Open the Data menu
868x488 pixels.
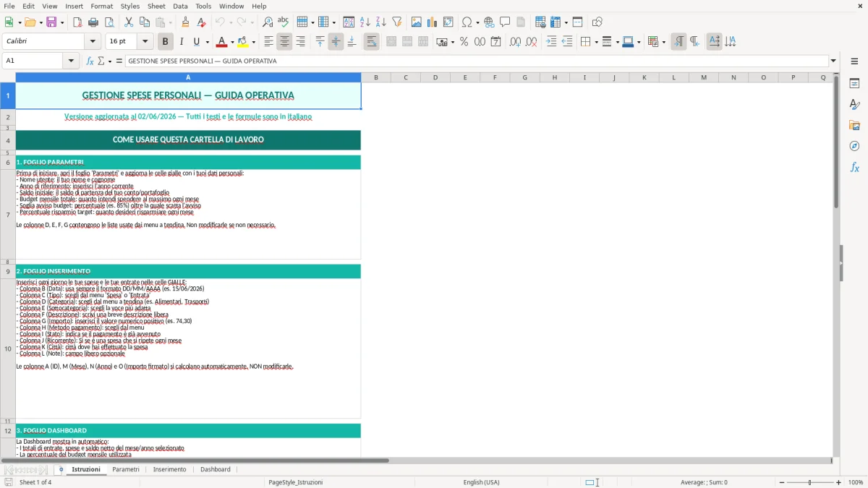coord(180,6)
